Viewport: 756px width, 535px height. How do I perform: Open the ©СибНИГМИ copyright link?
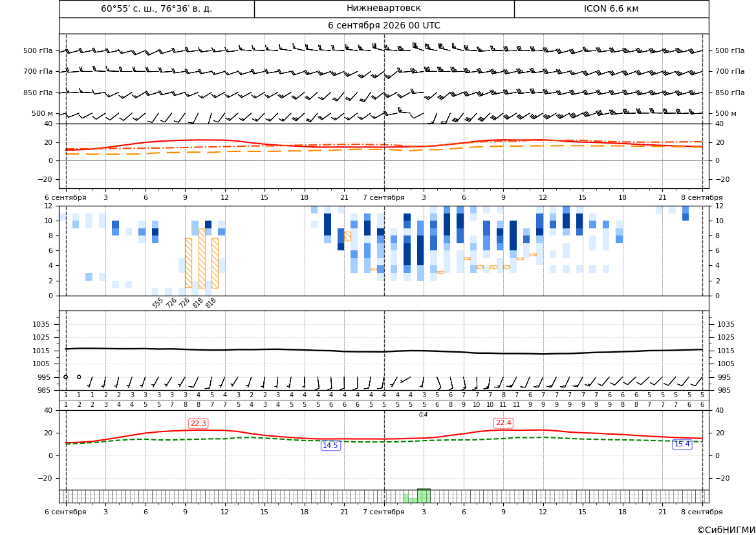[x=726, y=530]
